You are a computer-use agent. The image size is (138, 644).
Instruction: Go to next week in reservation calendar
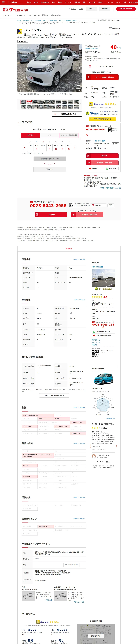74,147
